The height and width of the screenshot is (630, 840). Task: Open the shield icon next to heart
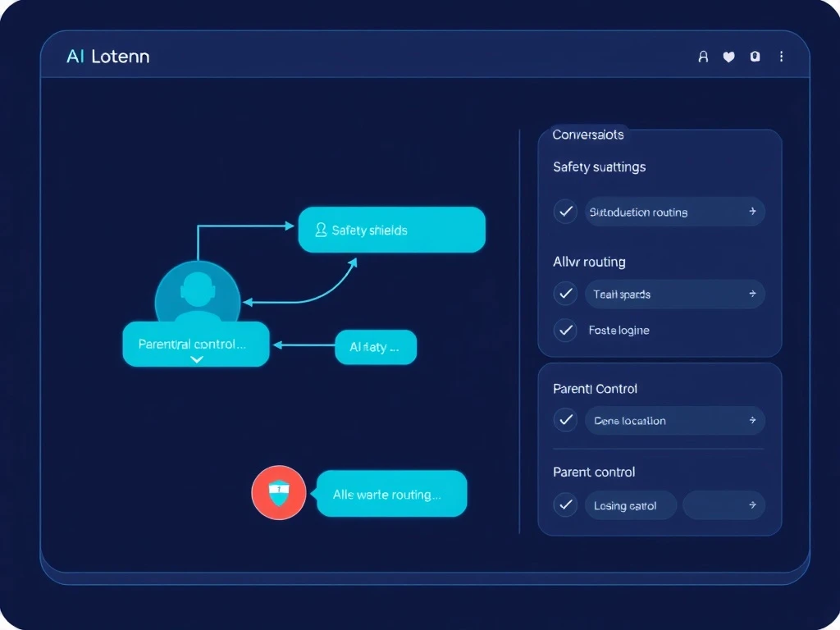click(755, 57)
